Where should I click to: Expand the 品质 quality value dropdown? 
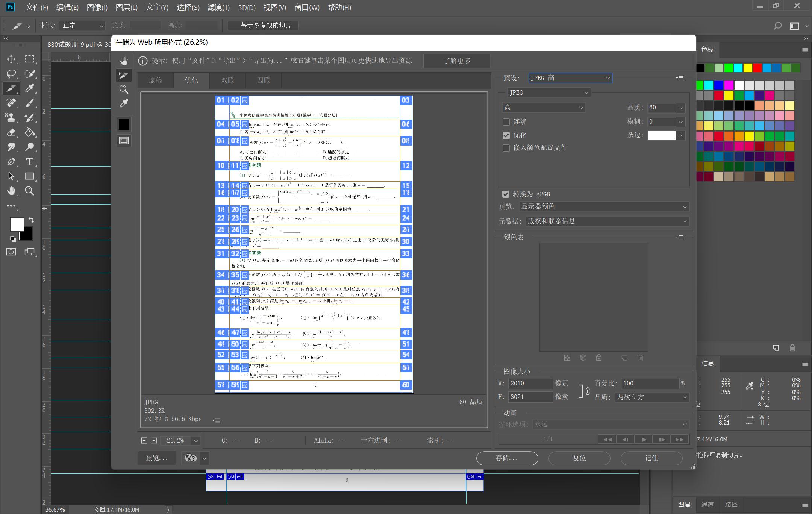click(x=680, y=108)
